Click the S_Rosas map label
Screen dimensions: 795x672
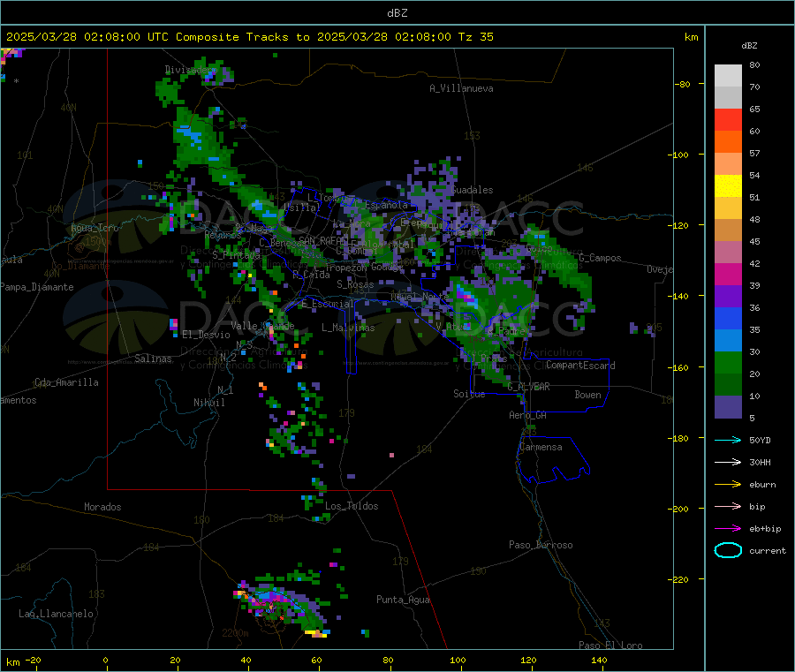tap(355, 284)
